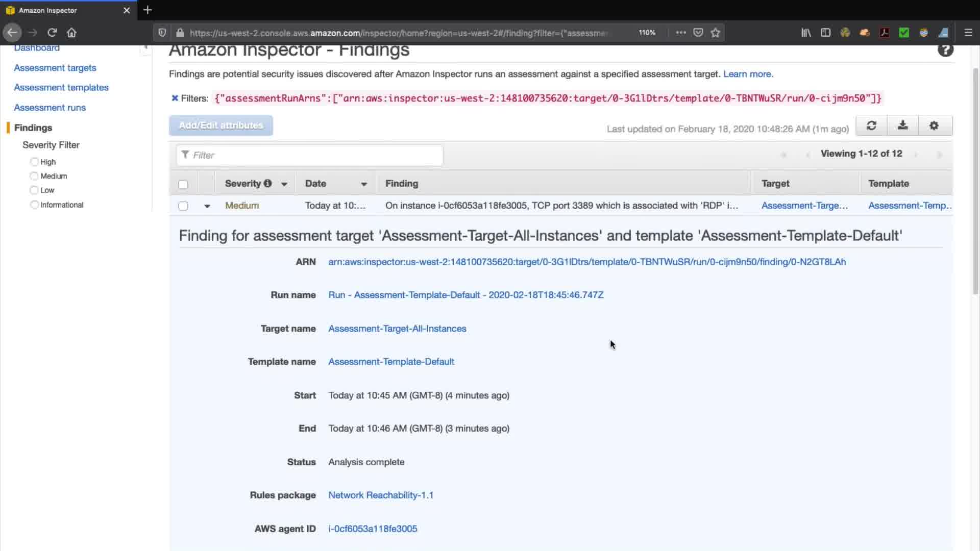Toggle the select-all findings checkbox
This screenshot has height=551, width=980.
183,184
